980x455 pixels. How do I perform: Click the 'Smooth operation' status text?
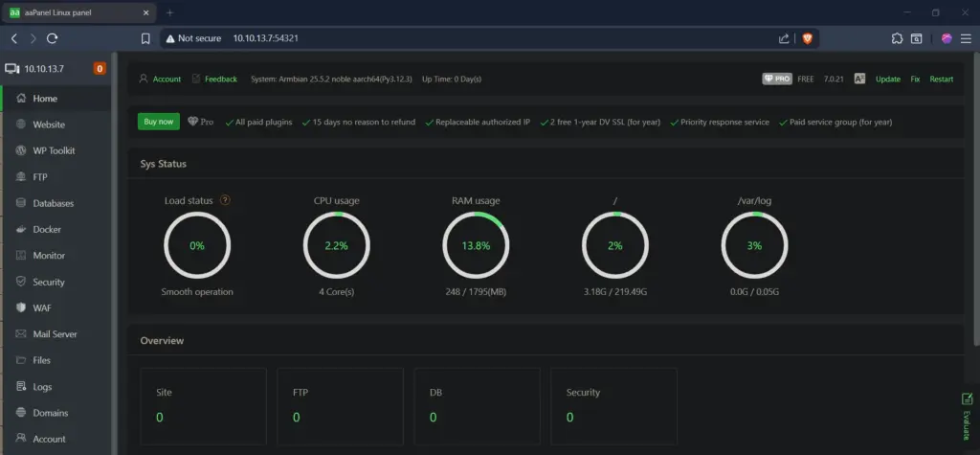(197, 292)
